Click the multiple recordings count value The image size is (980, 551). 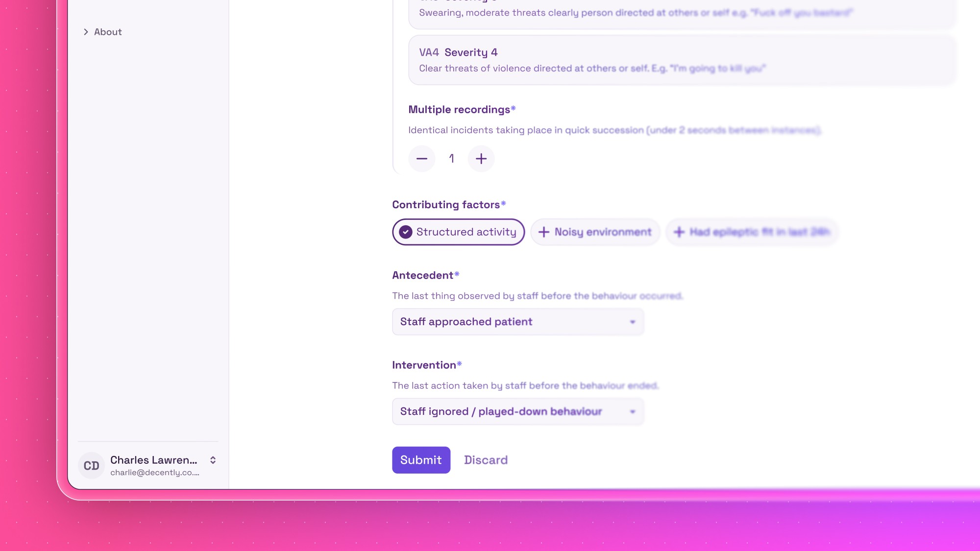pos(451,159)
